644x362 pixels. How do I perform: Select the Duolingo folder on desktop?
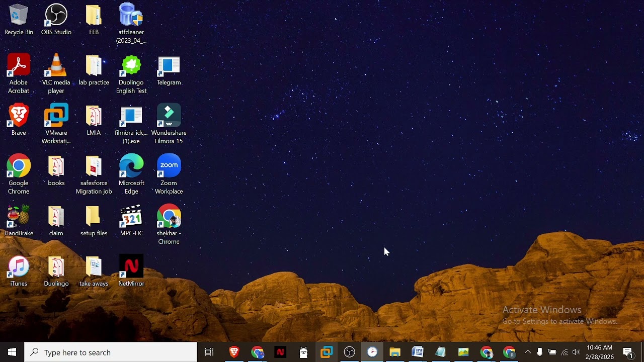[56, 271]
